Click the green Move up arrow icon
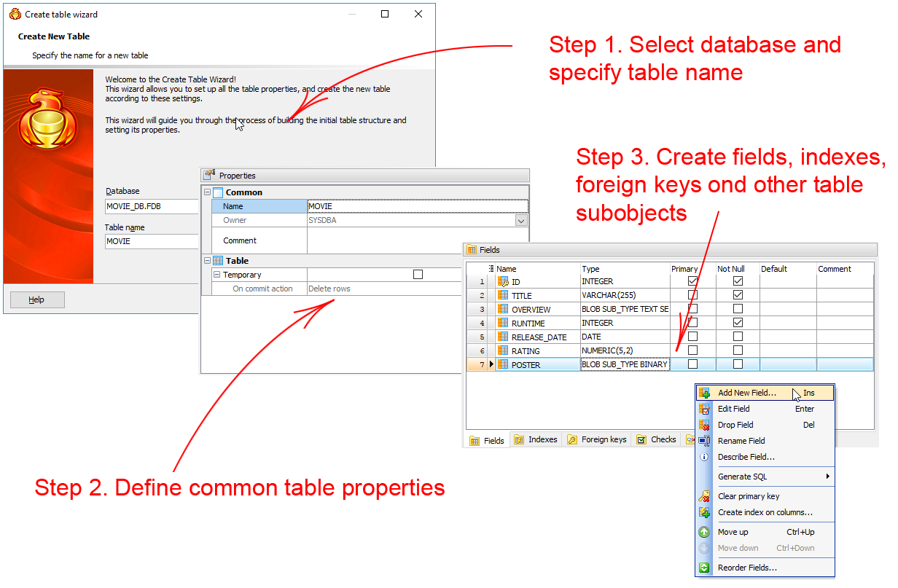 coord(704,532)
